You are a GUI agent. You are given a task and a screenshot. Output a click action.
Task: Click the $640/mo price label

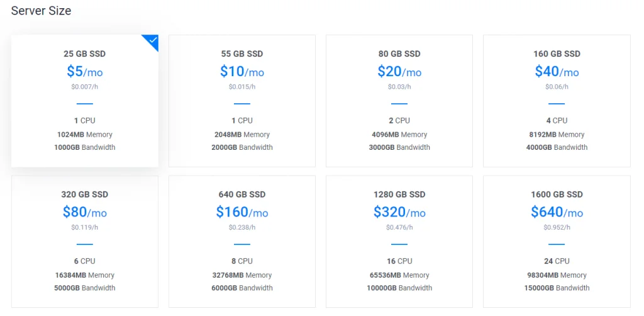557,212
